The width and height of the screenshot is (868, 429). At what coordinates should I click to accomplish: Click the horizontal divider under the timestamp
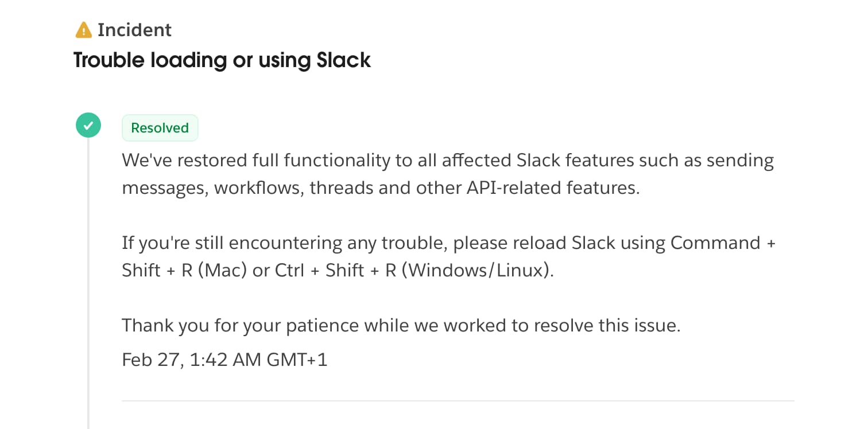tap(458, 400)
